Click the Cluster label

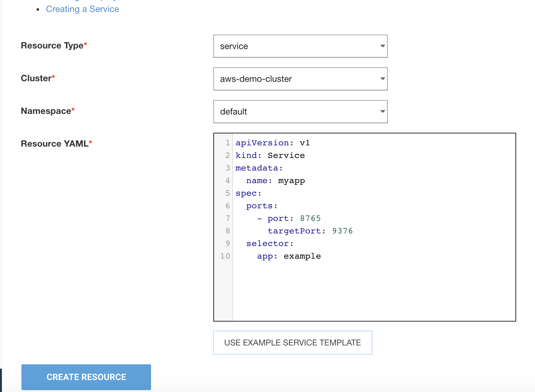(x=38, y=78)
